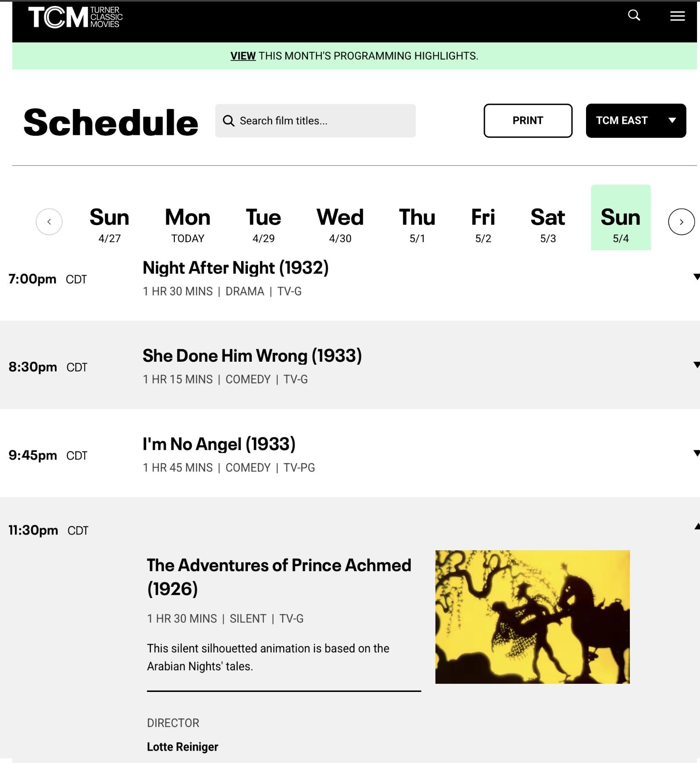The height and width of the screenshot is (763, 700).
Task: Collapse the 11:30pm Prince Achmed listing
Action: (696, 527)
